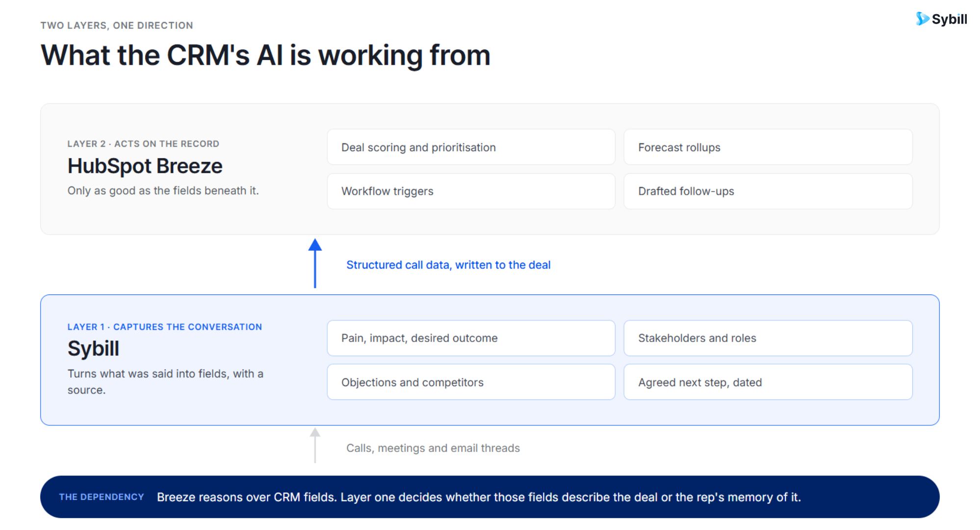Click the title 'What the CRM's AI is working from'
Viewport: 980px width, 530px height.
point(265,55)
